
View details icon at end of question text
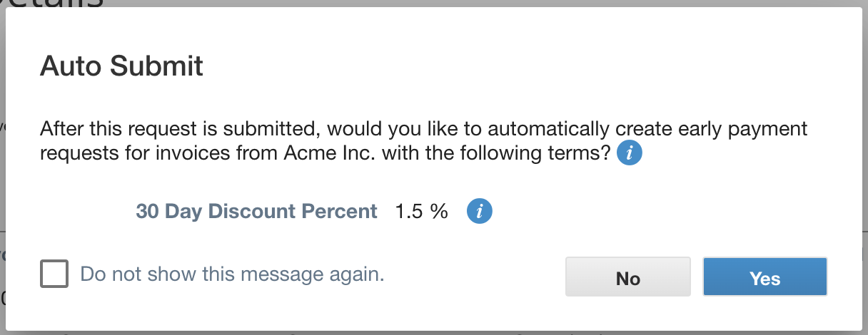click(630, 153)
